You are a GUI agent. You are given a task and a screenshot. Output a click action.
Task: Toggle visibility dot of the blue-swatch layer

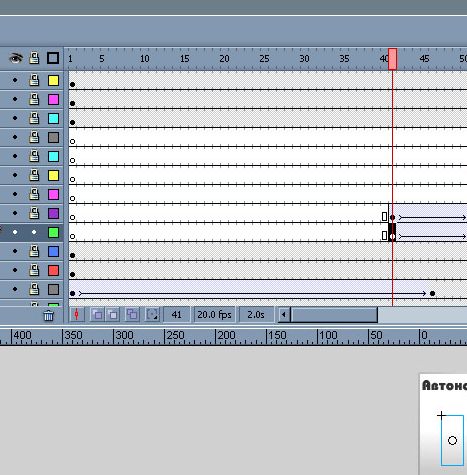point(15,251)
